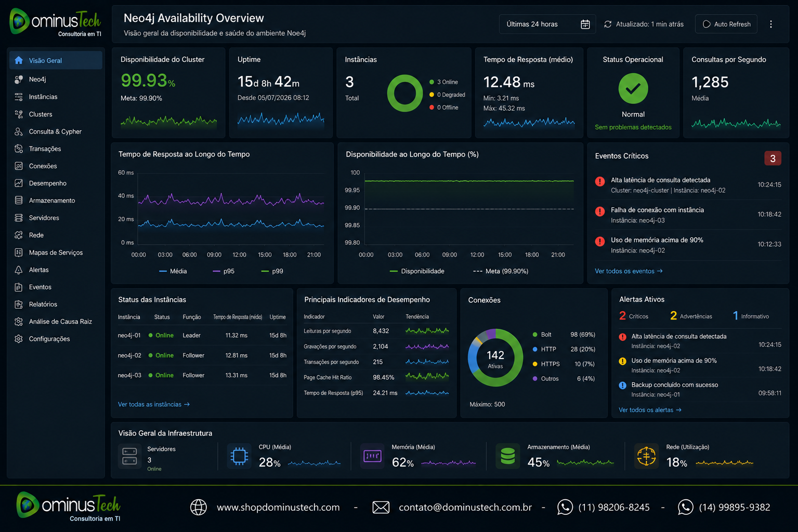This screenshot has width=798, height=532.
Task: Click the Consulta & Cypher icon
Action: [19, 131]
